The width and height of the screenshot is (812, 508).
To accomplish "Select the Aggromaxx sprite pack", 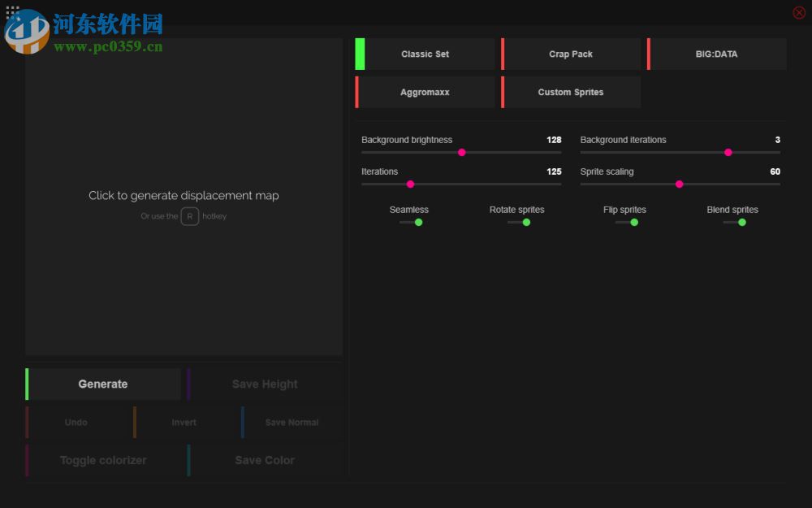I will coord(425,92).
